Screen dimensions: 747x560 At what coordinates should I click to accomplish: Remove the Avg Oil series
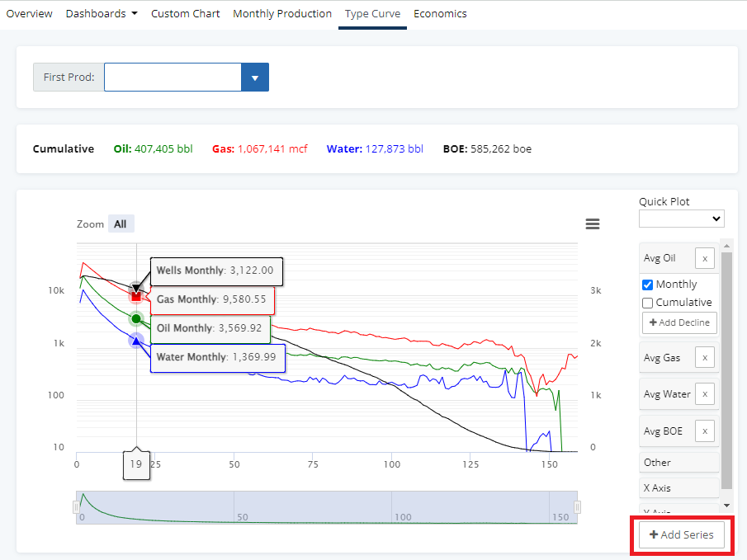(705, 258)
